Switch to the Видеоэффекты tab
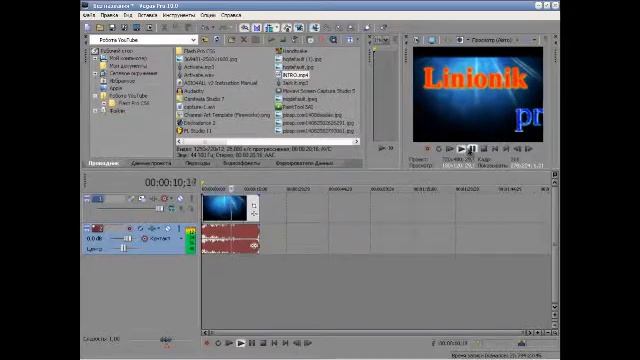 point(241,163)
